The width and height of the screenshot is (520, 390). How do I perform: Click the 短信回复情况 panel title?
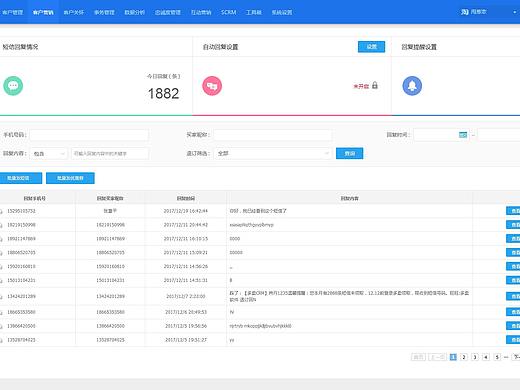(x=20, y=47)
